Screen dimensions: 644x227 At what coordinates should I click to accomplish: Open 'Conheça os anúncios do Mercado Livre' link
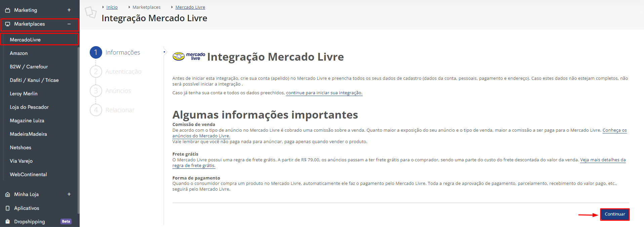[615, 130]
